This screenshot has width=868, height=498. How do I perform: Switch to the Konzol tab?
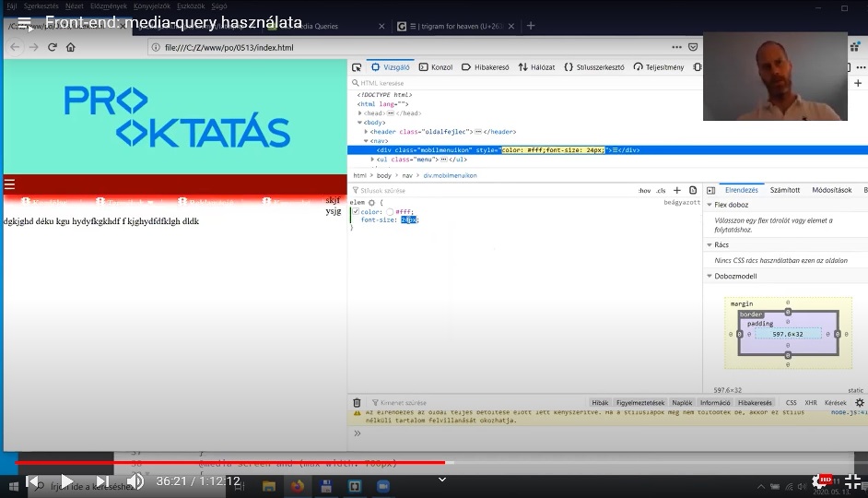tap(436, 67)
